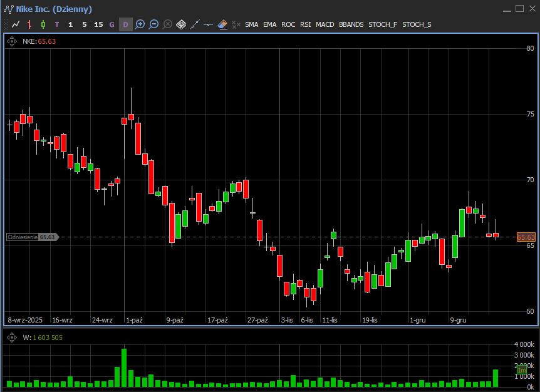Open the volume panel move handle
Viewport: 540px width, 392px height.
(x=12, y=338)
